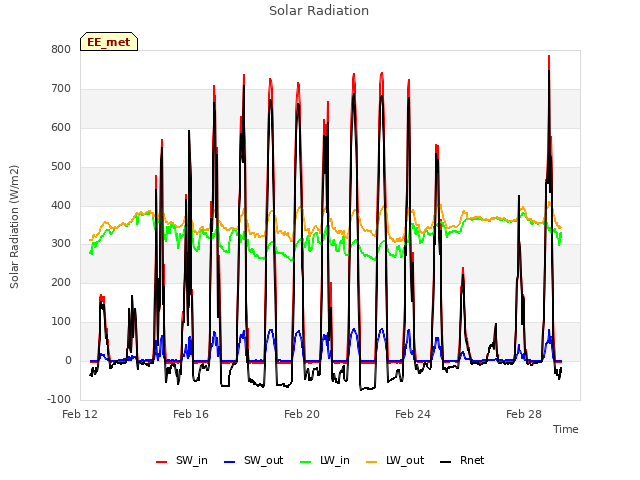The image size is (640, 480).
Task: Click the 300 y-axis tick label
Action: click(x=61, y=244)
